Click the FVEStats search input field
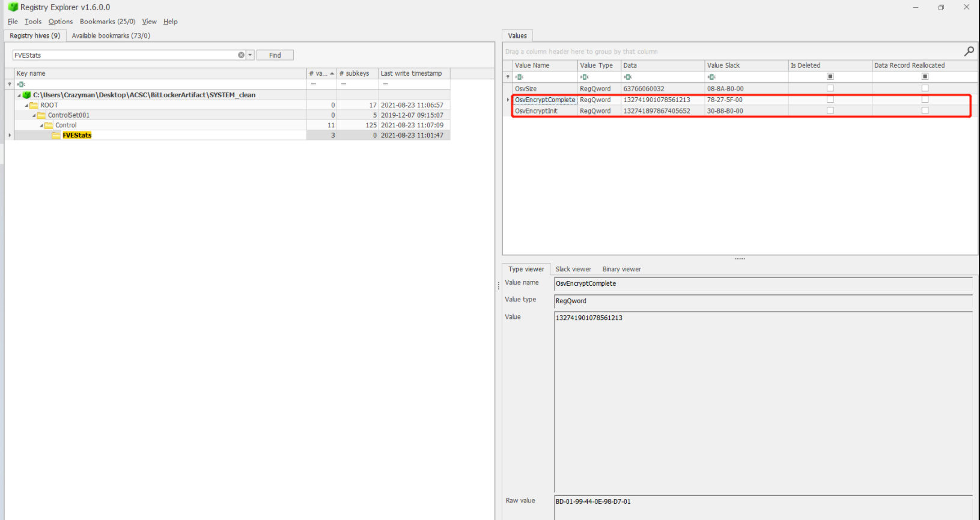This screenshot has height=520, width=980. coord(125,55)
